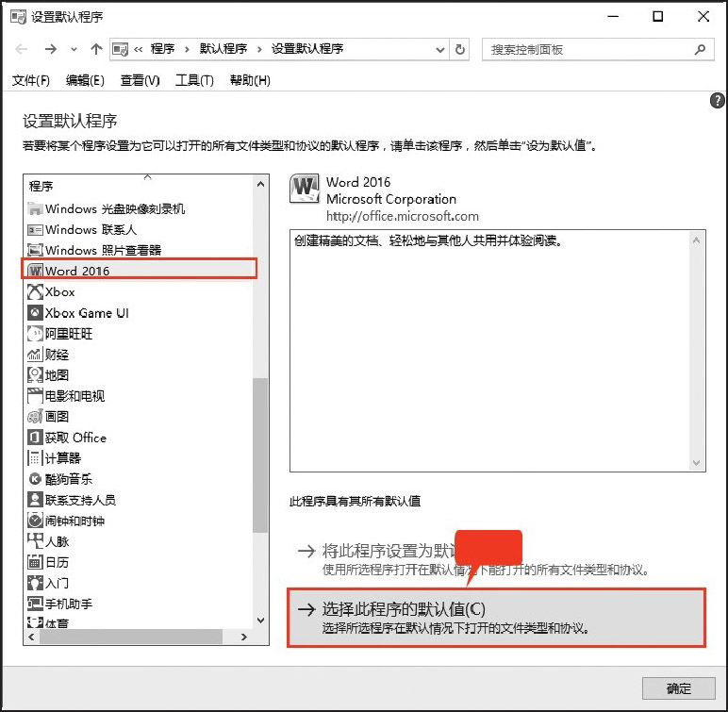Click the list's scroll right arrow
This screenshot has height=712, width=728.
243,637
